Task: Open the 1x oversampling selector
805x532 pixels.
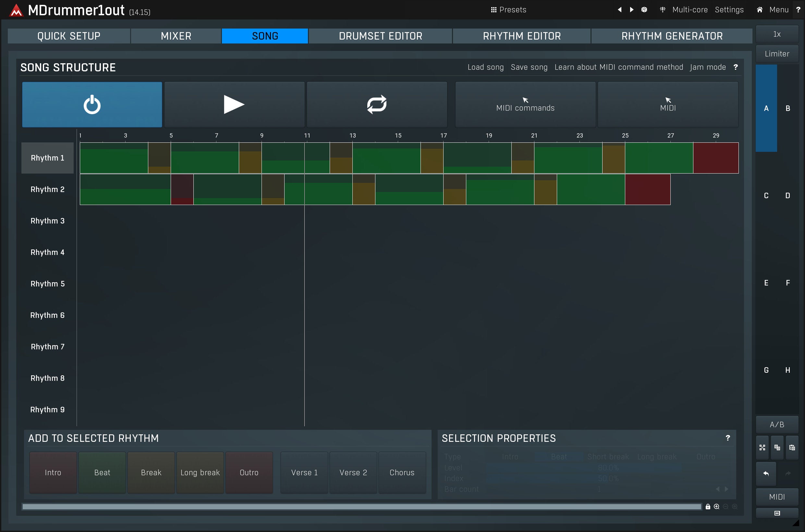Action: tap(777, 34)
